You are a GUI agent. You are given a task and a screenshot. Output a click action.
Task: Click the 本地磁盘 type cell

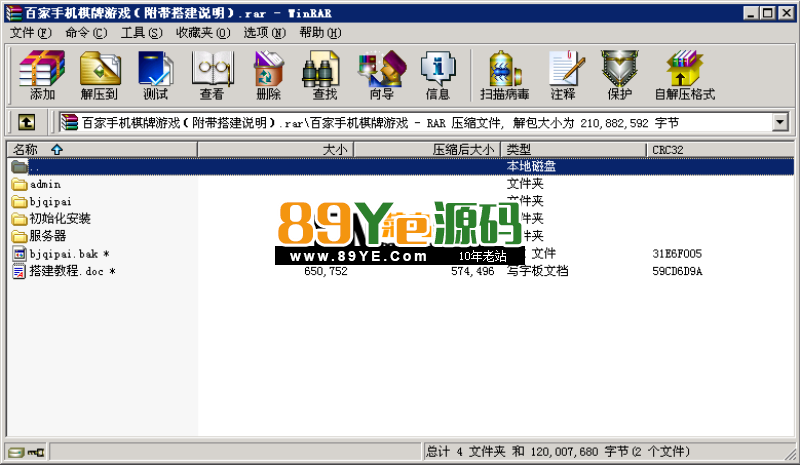click(531, 166)
